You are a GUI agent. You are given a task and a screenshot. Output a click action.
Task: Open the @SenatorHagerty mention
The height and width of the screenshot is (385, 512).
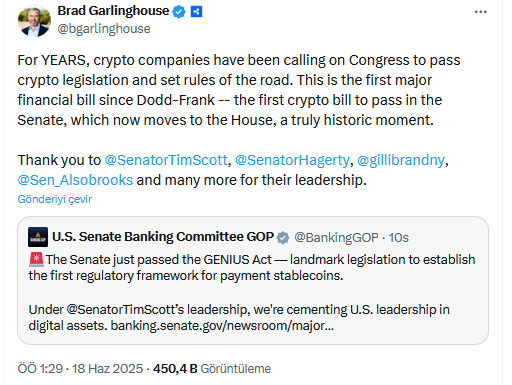(x=292, y=160)
